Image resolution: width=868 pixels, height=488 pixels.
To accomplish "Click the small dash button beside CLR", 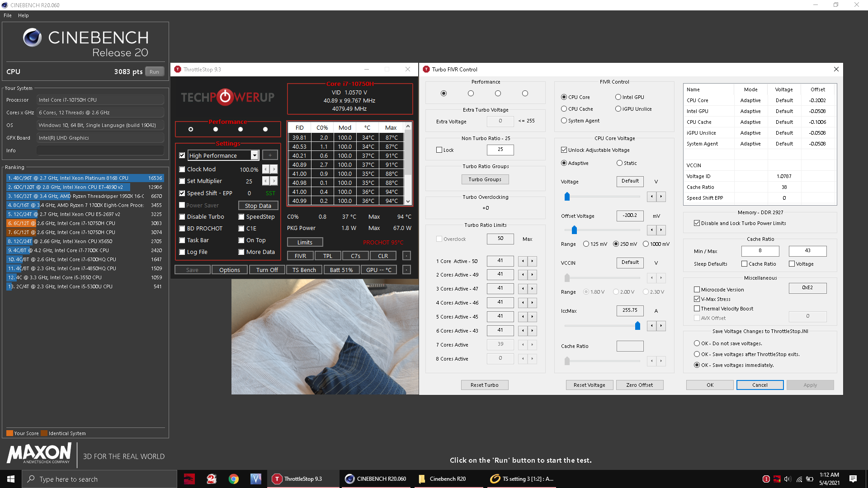I will tap(406, 256).
